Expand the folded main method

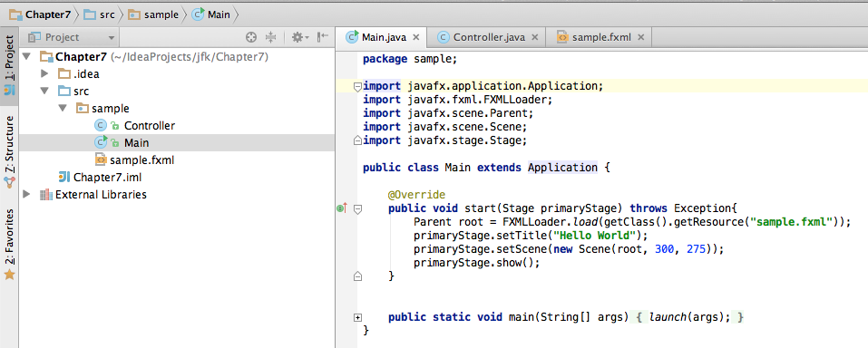point(357,317)
